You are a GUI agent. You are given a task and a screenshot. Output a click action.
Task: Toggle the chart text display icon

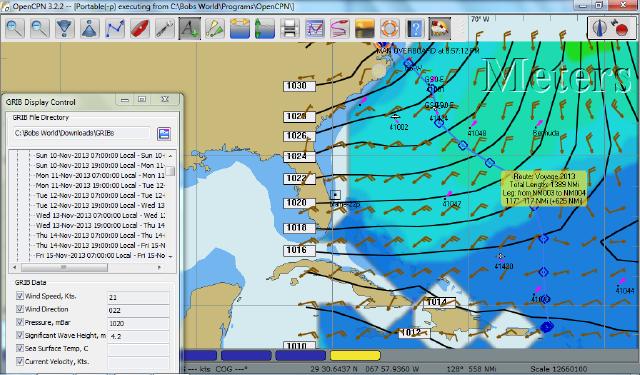190,29
